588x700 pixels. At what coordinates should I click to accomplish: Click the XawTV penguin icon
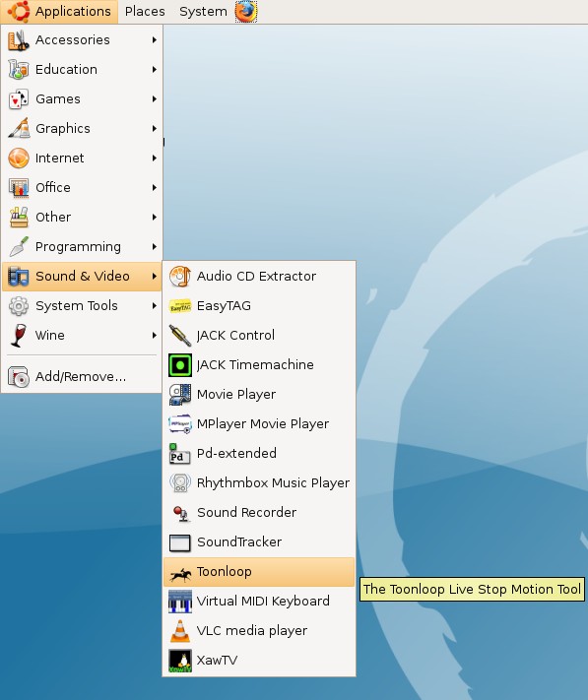180,661
